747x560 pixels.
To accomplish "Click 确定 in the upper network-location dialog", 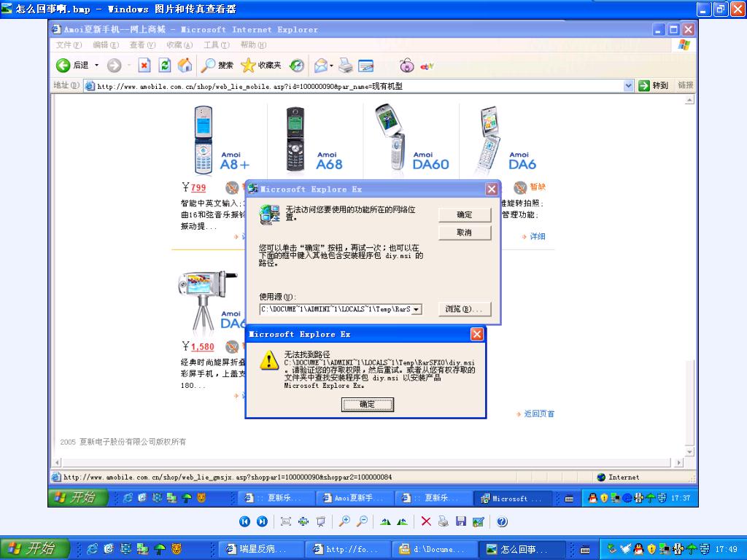I will 465,215.
